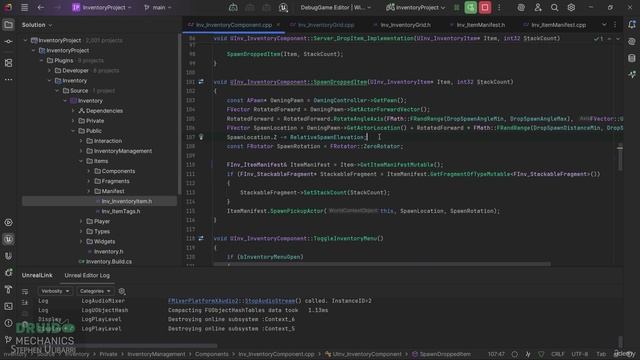The width and height of the screenshot is (640, 360).
Task: Click the UTF-8 encoding indicator
Action: point(580,354)
